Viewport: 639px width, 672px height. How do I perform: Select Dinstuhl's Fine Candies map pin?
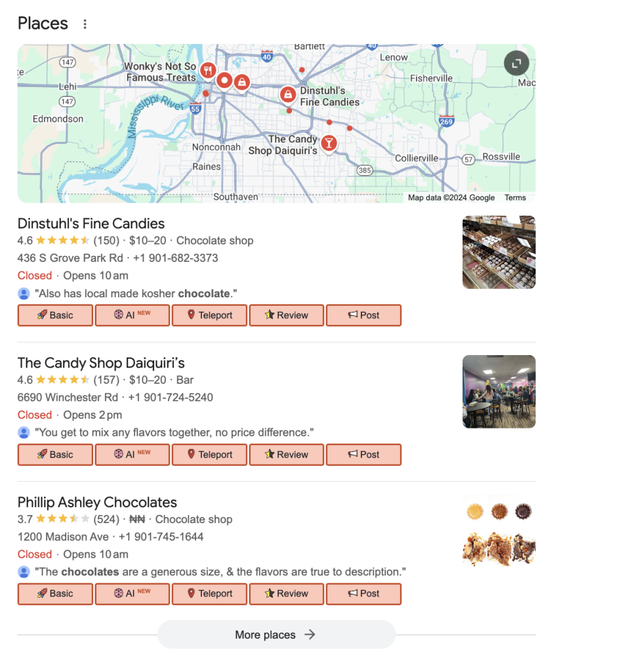pyautogui.click(x=287, y=95)
